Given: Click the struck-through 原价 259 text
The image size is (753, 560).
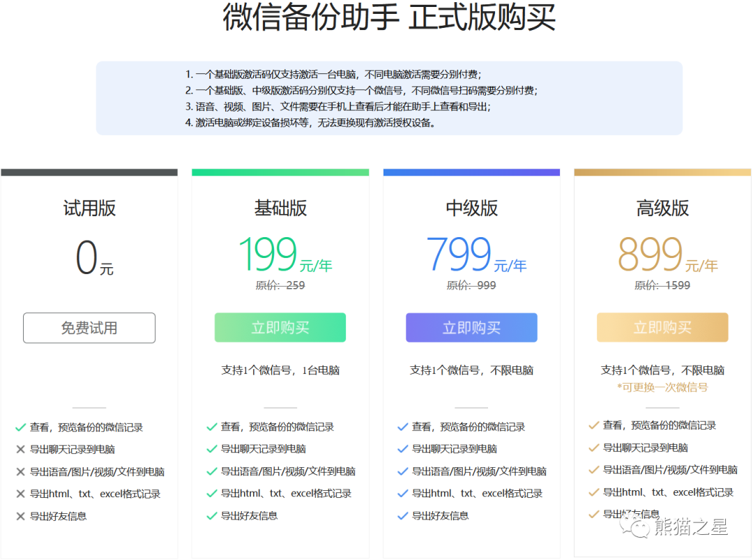Looking at the screenshot, I should [x=280, y=285].
